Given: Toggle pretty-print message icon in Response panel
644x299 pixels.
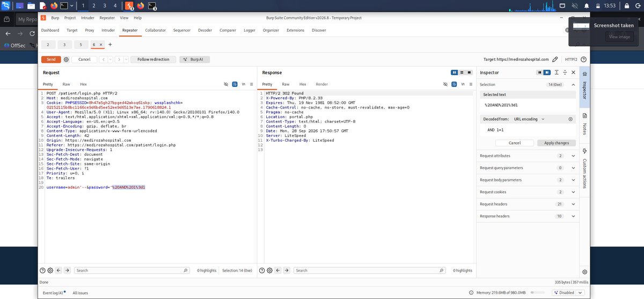Looking at the screenshot, I should click(x=453, y=84).
